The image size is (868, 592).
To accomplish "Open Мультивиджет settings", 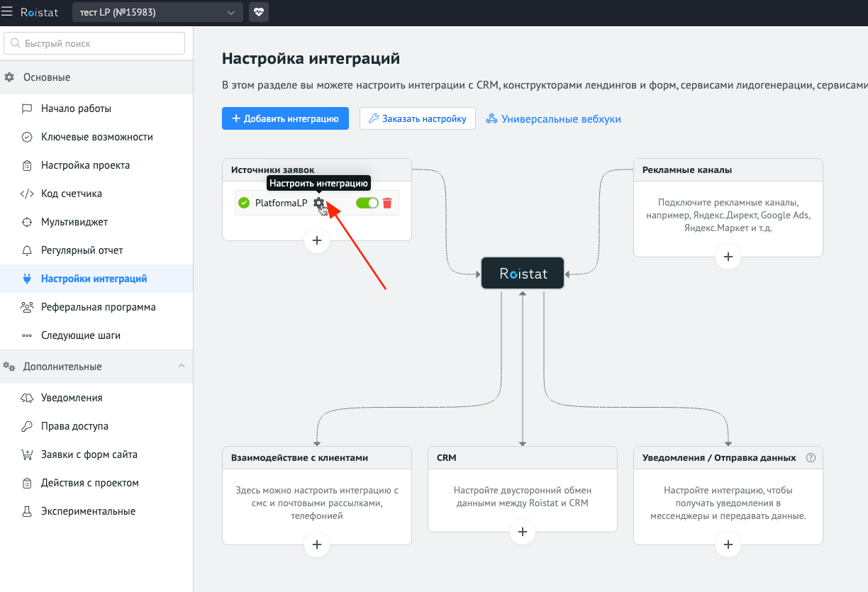I will [96, 222].
